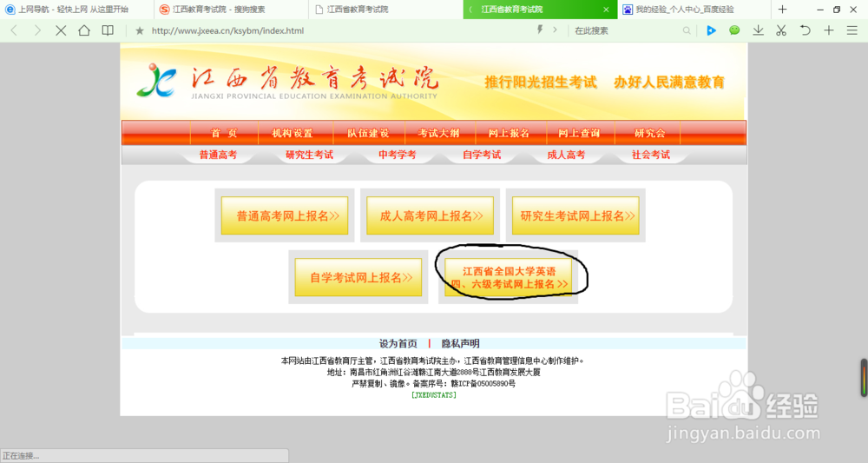Select the 研究生考试 sub-navigation tab
The image size is (868, 463).
tap(310, 155)
